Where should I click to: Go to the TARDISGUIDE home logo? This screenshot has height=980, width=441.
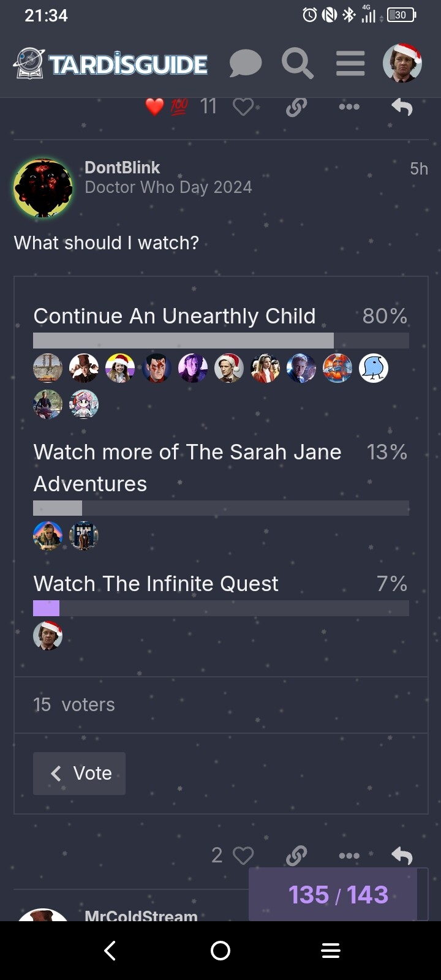click(110, 64)
